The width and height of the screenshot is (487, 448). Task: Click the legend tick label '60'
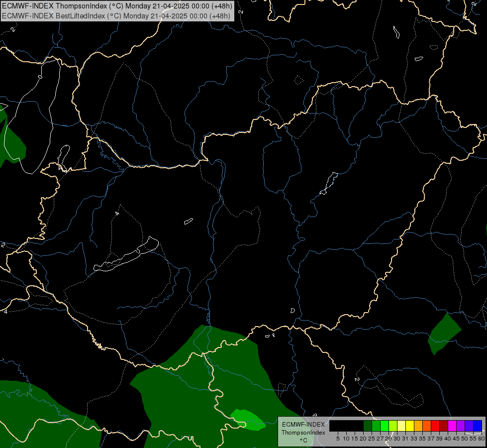pyautogui.click(x=482, y=439)
